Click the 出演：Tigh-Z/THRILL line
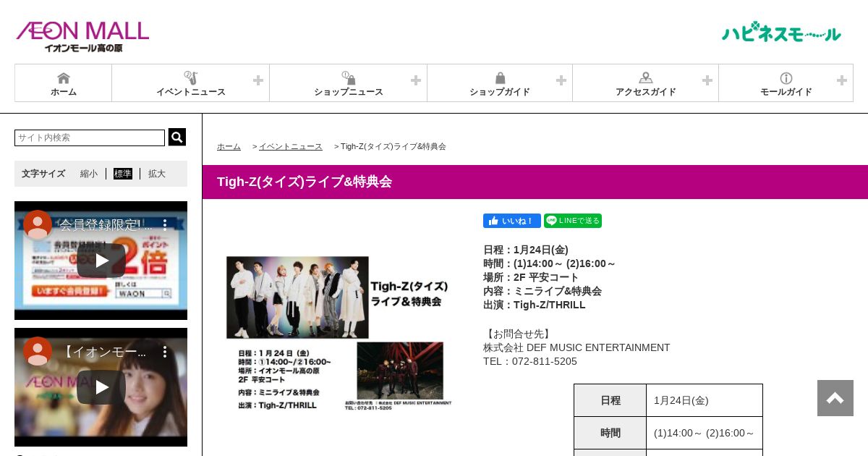The image size is (868, 456). 535,305
